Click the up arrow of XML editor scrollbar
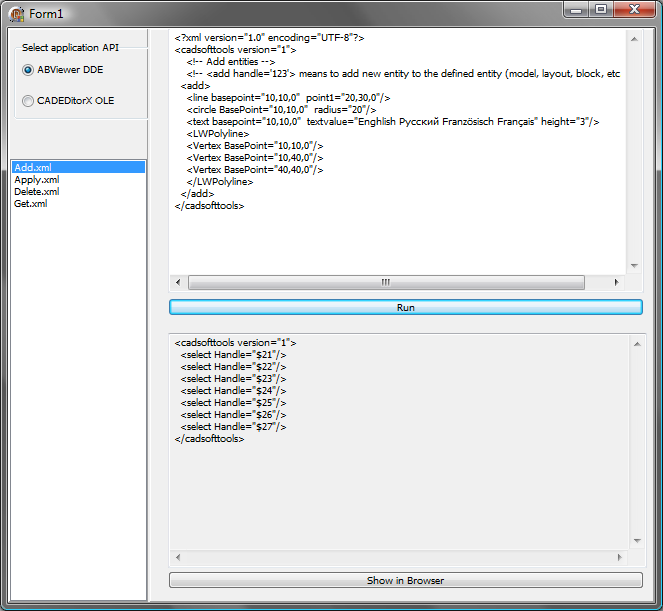The width and height of the screenshot is (663, 611). coord(634,39)
